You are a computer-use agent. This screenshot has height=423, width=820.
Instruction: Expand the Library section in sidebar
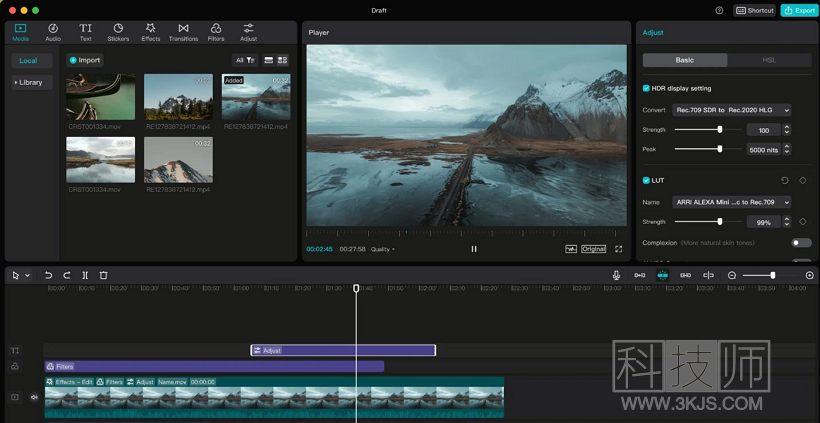pyautogui.click(x=32, y=83)
